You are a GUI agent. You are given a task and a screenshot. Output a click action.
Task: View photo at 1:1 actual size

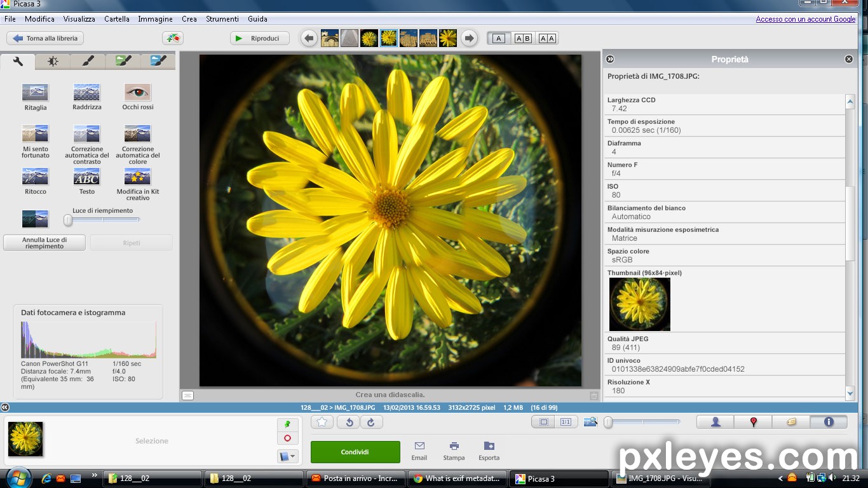pos(566,422)
